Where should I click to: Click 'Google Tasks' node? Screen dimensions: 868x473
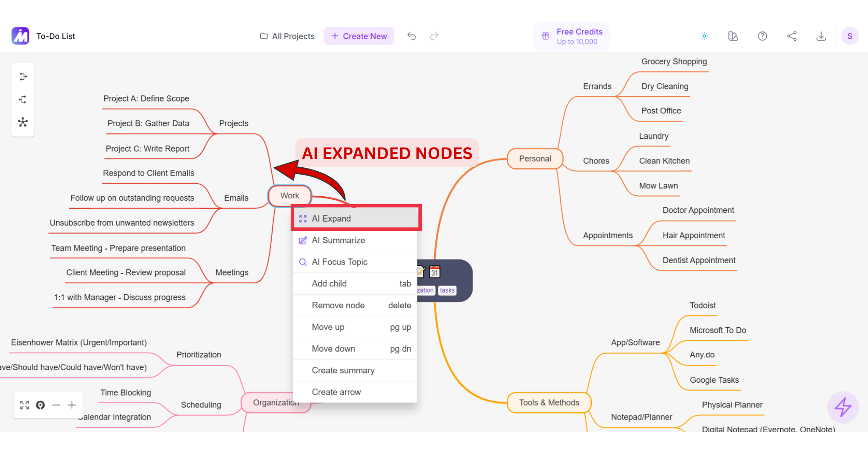[714, 380]
